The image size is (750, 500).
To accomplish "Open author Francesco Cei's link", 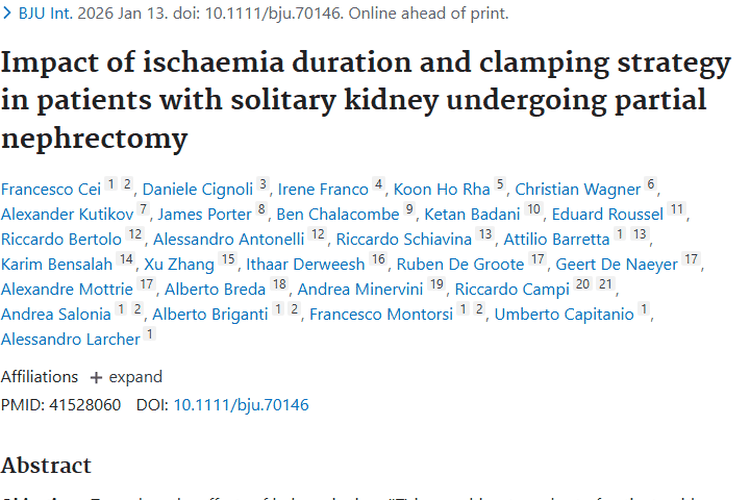I will [50, 189].
